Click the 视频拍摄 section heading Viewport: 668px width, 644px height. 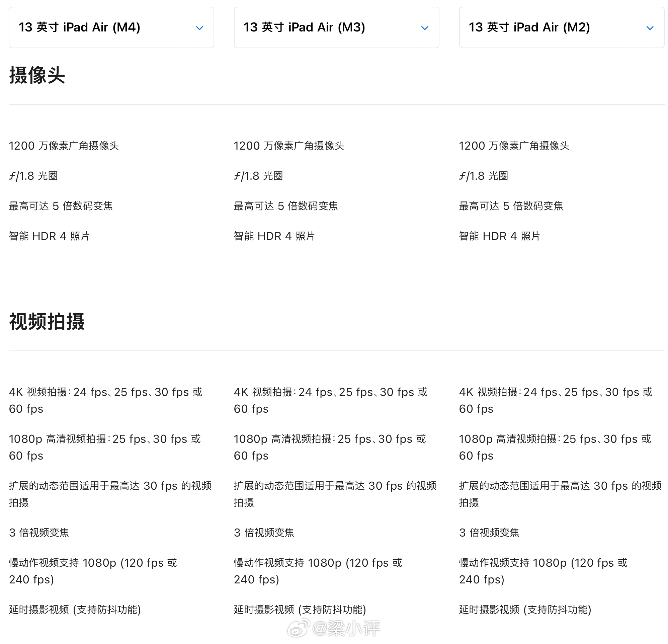click(47, 321)
